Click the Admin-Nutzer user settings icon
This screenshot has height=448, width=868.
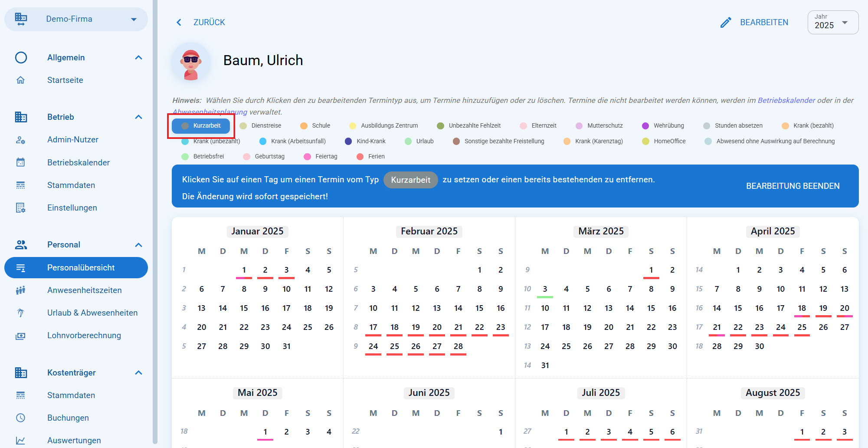coord(20,140)
